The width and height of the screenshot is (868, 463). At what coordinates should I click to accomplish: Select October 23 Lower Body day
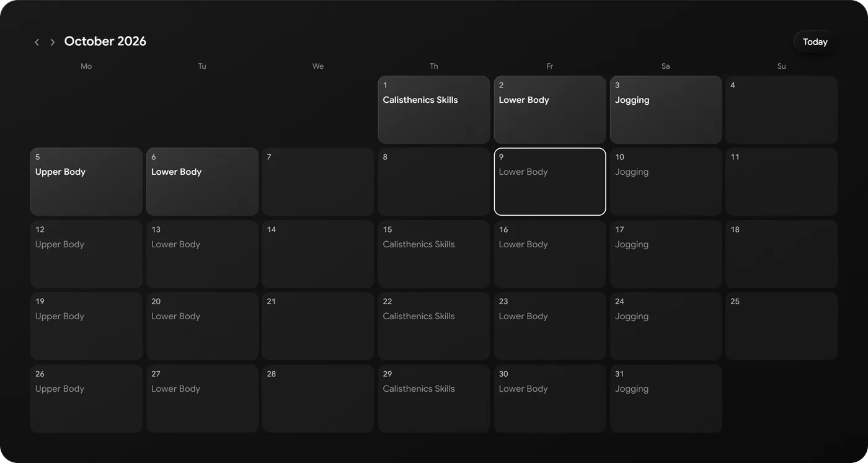click(x=550, y=326)
